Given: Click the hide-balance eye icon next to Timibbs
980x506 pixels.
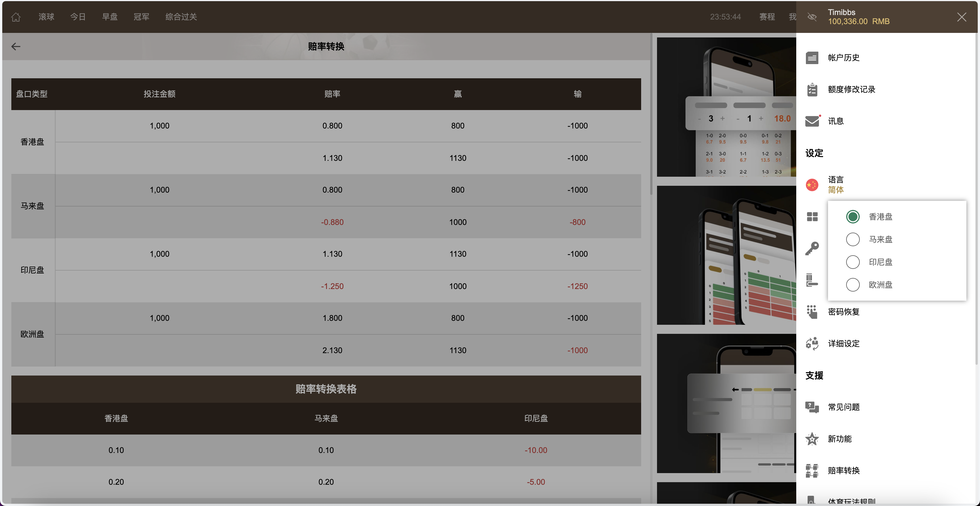Looking at the screenshot, I should [812, 17].
